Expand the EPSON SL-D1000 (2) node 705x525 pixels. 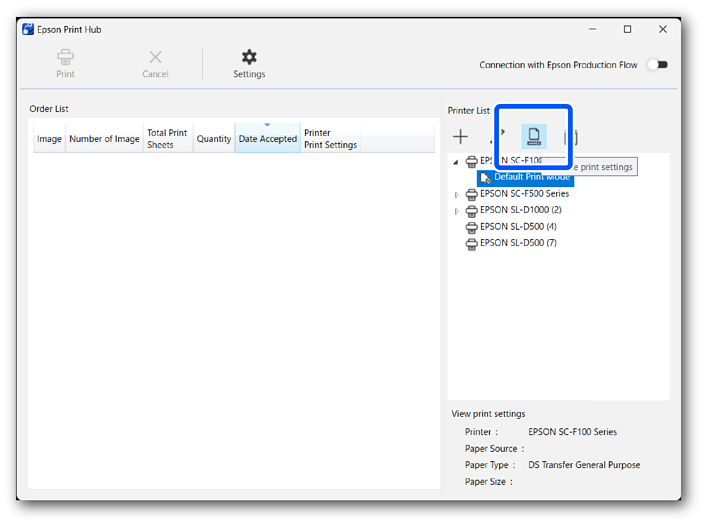457,211
